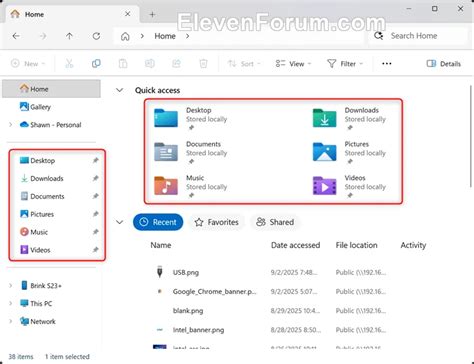Open the Pictures folder tile in Quick access

(x=349, y=152)
